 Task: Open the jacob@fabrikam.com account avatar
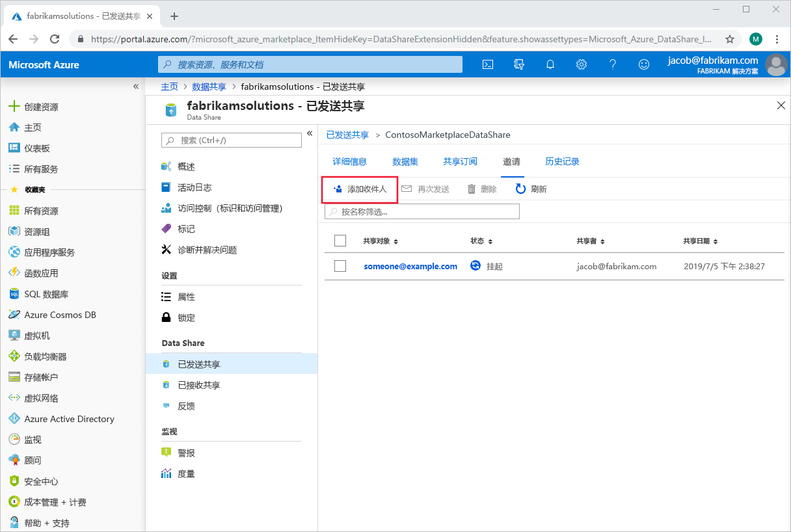[x=776, y=64]
